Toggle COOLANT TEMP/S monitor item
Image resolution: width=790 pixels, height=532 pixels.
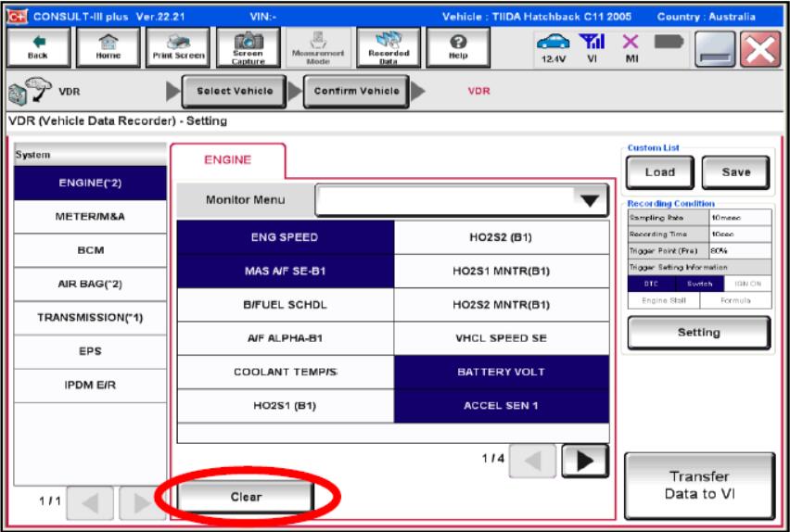[286, 373]
